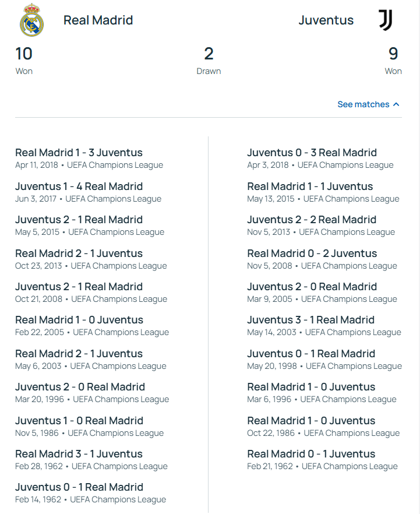Click the Real Madrid club crest
The height and width of the screenshot is (514, 420).
[x=31, y=20]
